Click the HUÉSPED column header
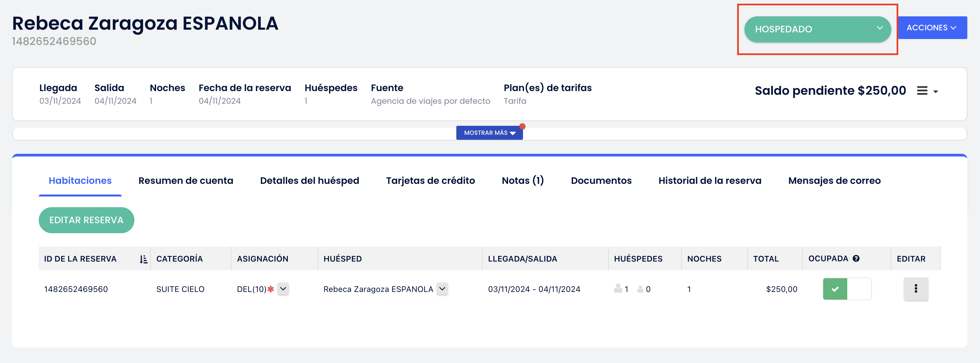The image size is (980, 363). click(x=342, y=259)
